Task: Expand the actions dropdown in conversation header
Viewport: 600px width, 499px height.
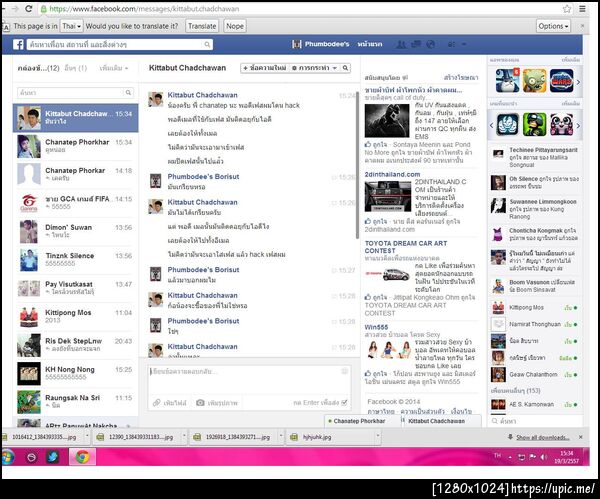Action: pyautogui.click(x=315, y=68)
